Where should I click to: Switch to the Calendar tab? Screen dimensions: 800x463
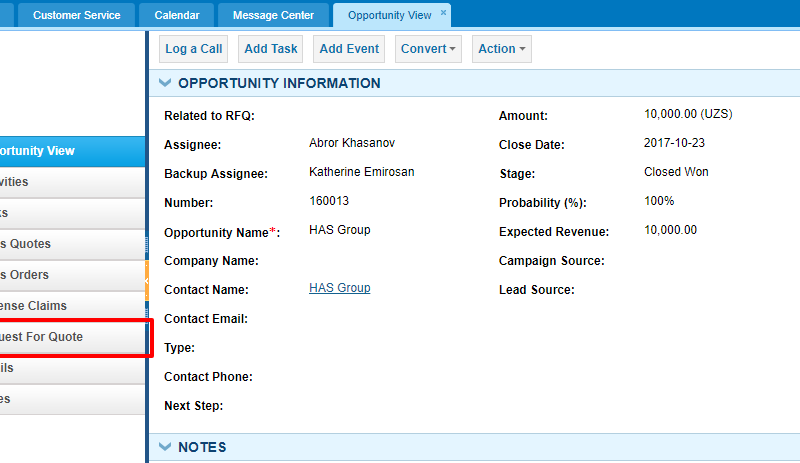(x=177, y=15)
